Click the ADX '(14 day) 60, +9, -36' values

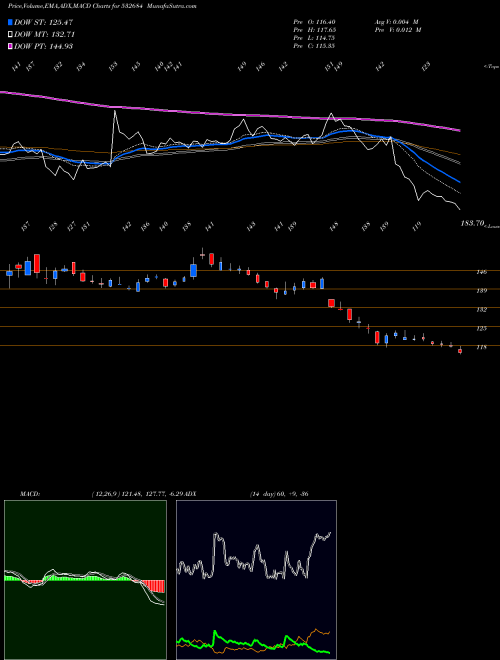(x=279, y=494)
